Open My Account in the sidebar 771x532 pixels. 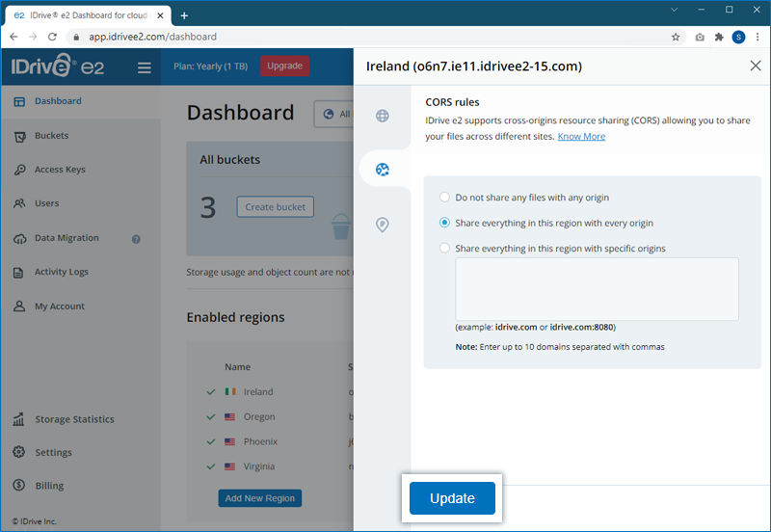pyautogui.click(x=59, y=306)
